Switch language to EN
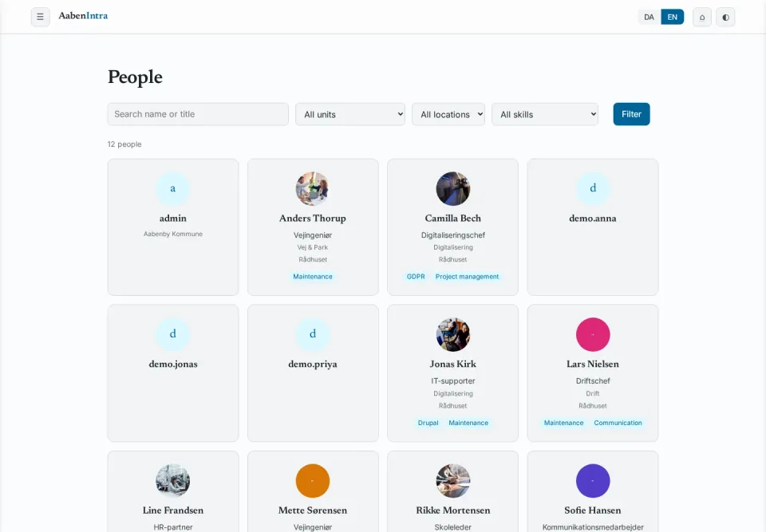Viewport: 766px width, 532px height. 672,17
